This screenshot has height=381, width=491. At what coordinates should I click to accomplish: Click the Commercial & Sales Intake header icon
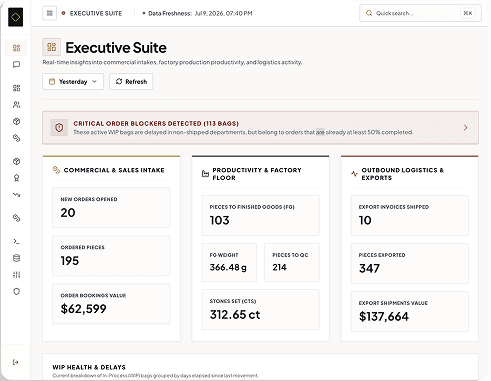[x=56, y=170]
